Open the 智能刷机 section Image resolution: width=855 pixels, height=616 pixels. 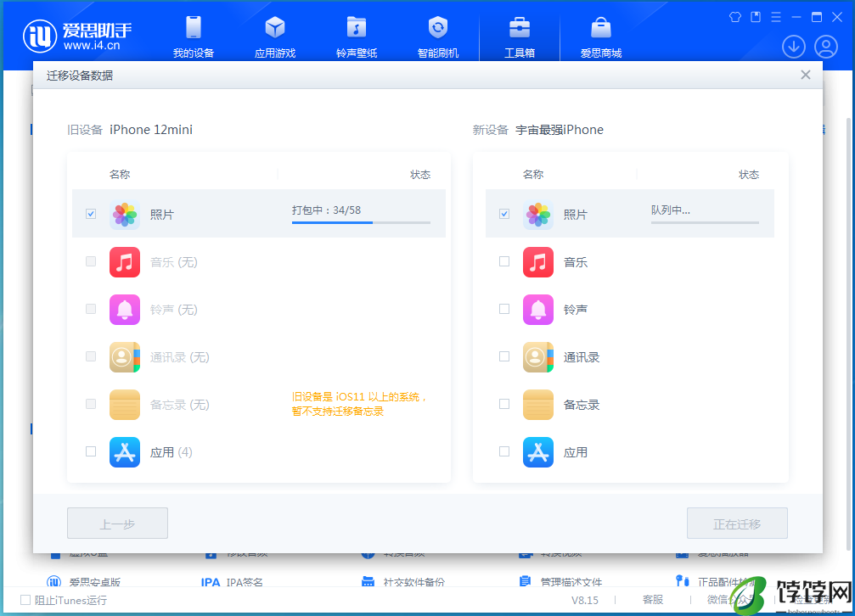(x=438, y=36)
